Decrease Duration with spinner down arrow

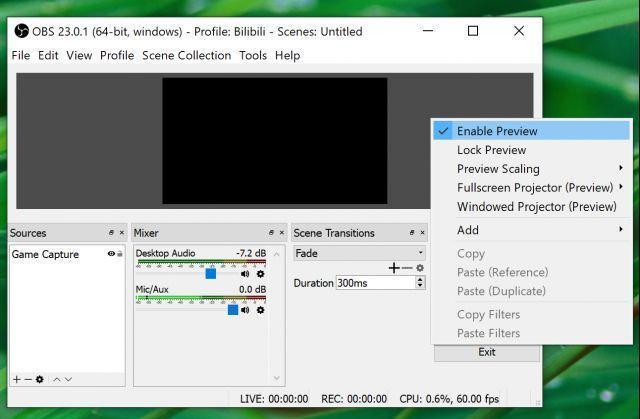point(420,286)
